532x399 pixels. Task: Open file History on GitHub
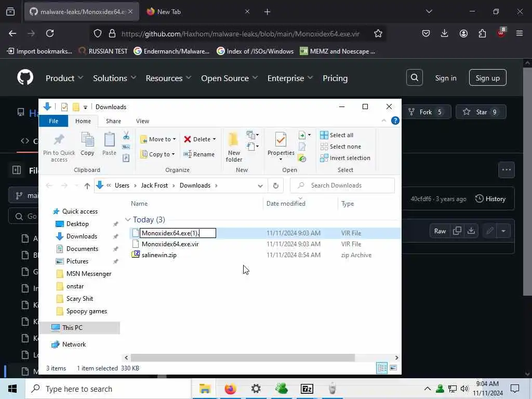490,199
